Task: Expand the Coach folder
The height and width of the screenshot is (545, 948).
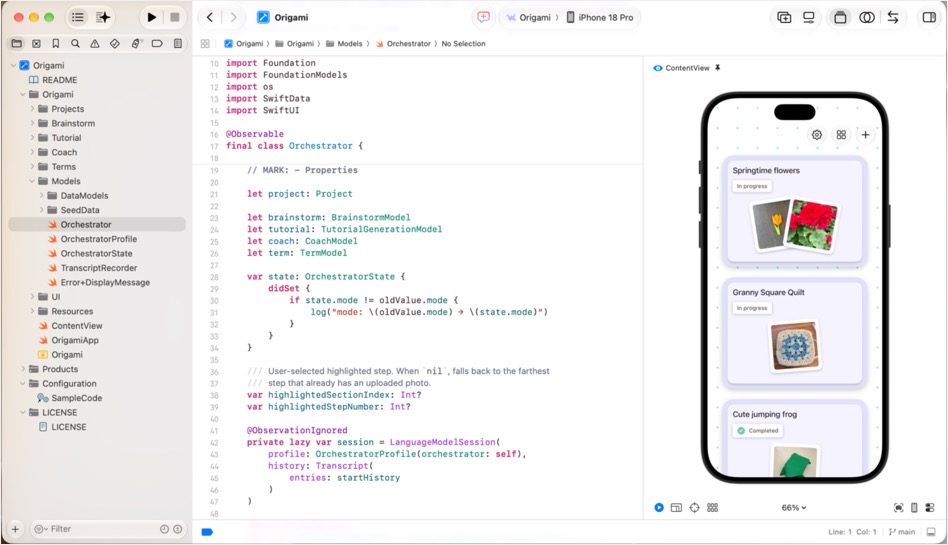Action: [x=32, y=152]
